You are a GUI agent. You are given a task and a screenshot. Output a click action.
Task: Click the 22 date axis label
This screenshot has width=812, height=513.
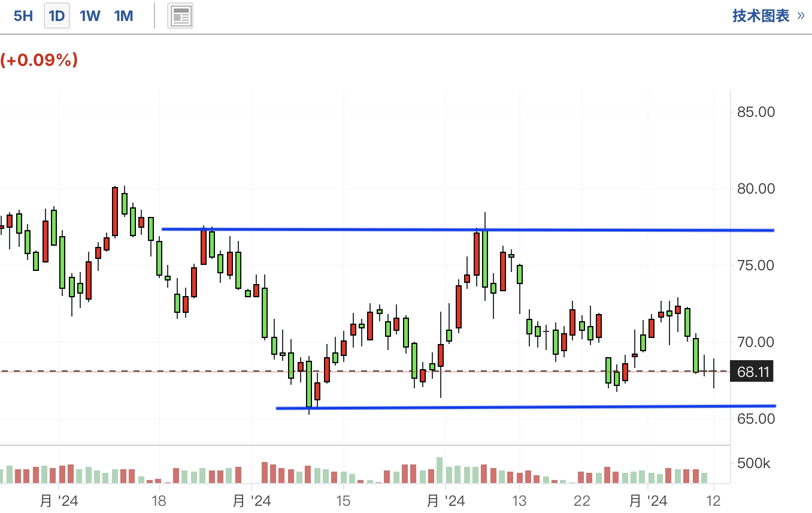(582, 500)
